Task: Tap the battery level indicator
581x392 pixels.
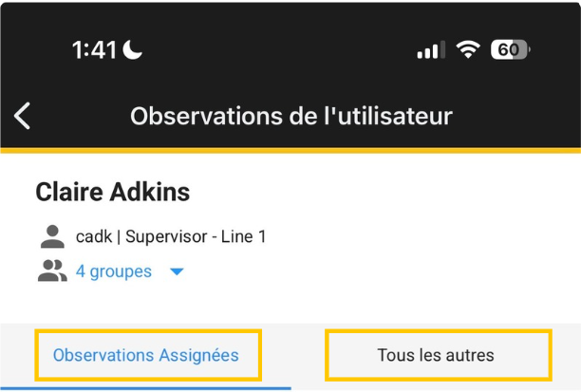Action: pos(510,49)
